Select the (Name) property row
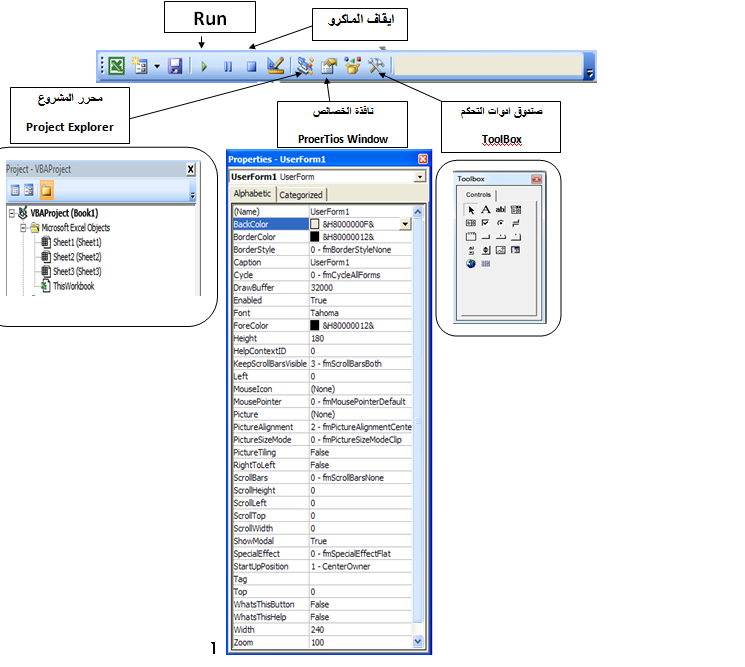This screenshot has width=745, height=667. 322,211
